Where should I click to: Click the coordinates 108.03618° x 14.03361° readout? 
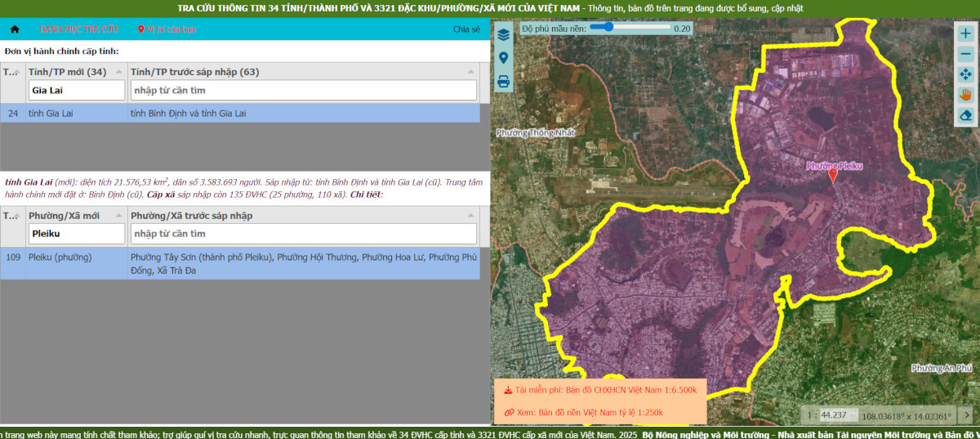(x=907, y=415)
